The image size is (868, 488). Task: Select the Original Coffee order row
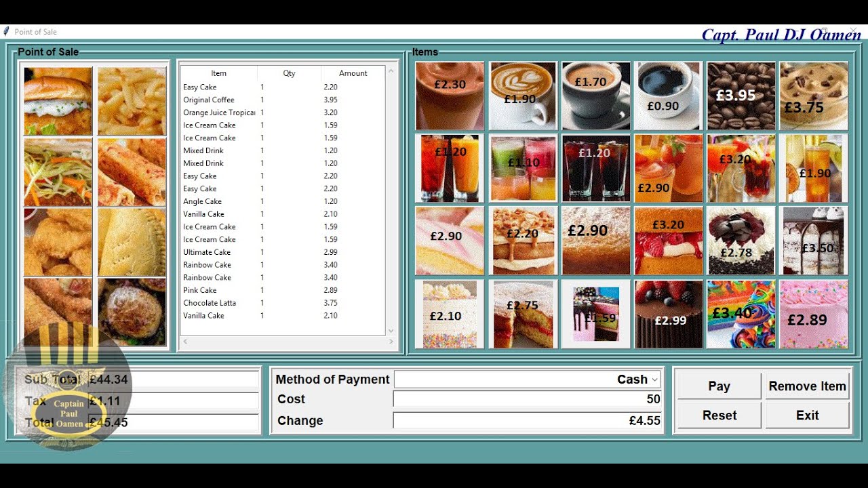pyautogui.click(x=282, y=100)
